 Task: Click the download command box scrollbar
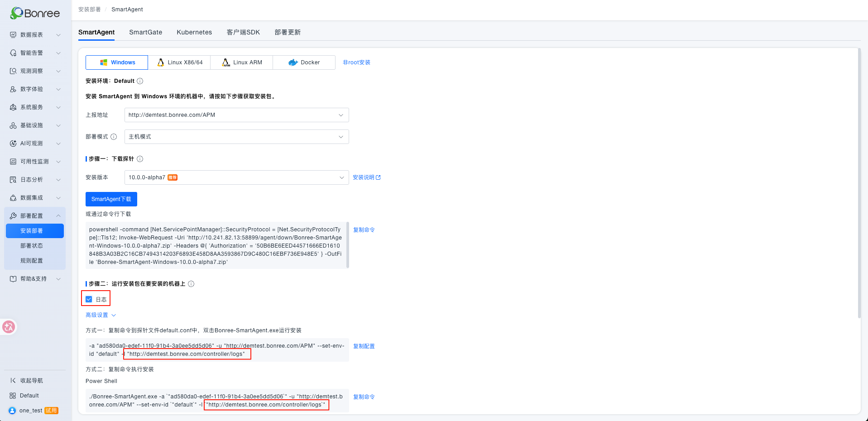(348, 245)
